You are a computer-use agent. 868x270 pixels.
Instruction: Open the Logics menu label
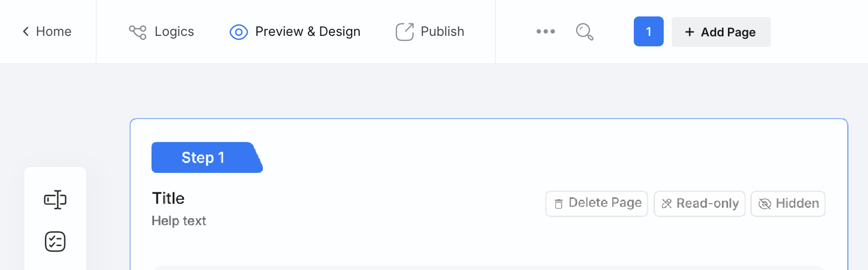174,31
